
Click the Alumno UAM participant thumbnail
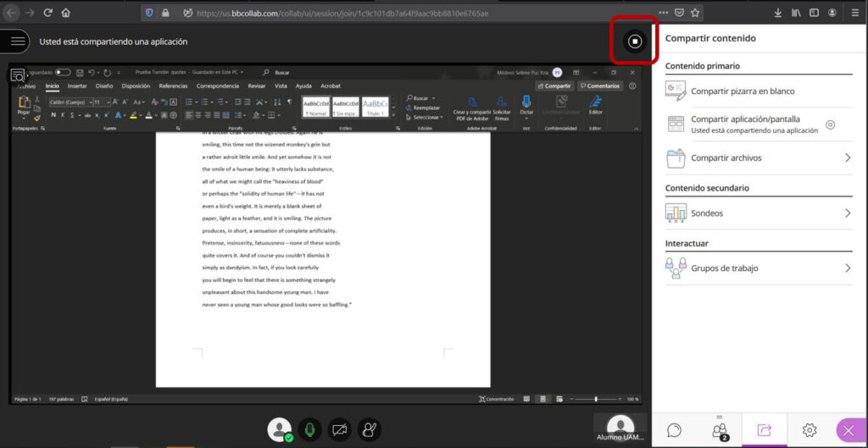tap(621, 429)
